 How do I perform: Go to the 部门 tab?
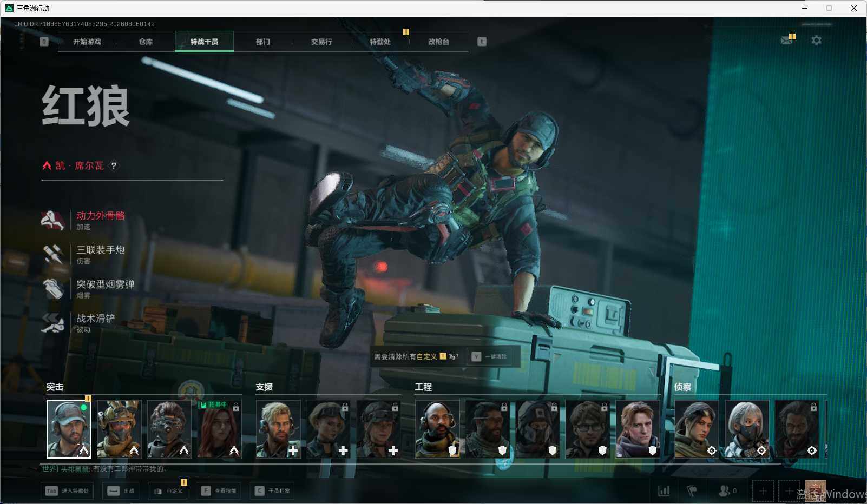(x=263, y=42)
